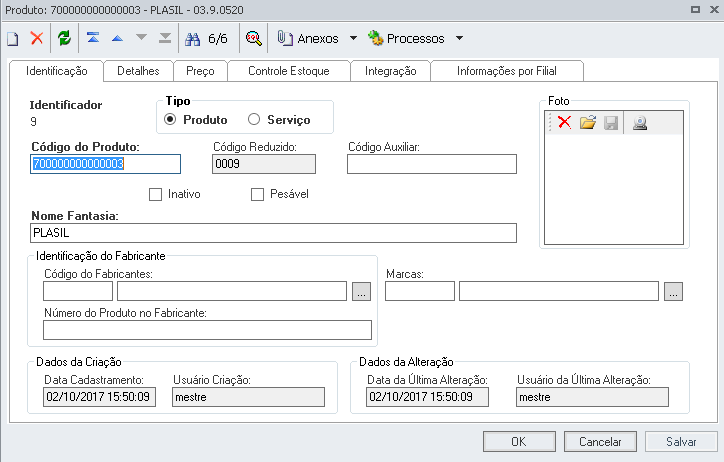
Task: Open the Marcas lookup ellipsis button
Action: [x=674, y=292]
